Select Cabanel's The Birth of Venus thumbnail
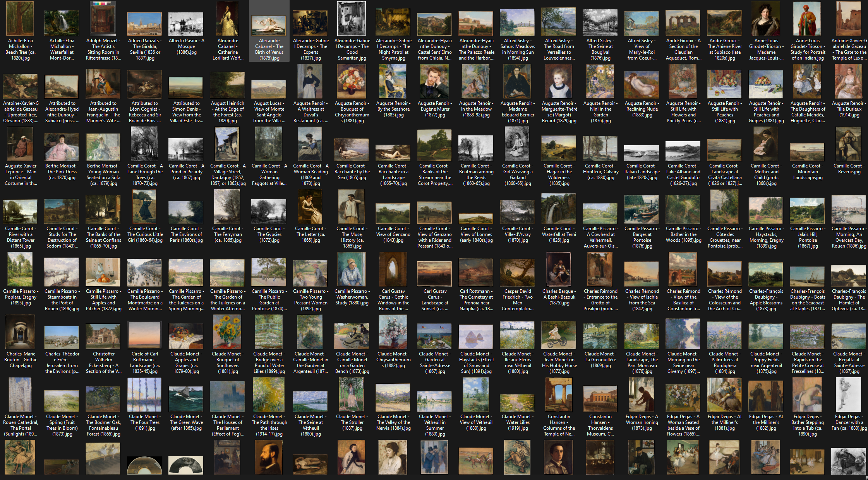 [x=269, y=26]
